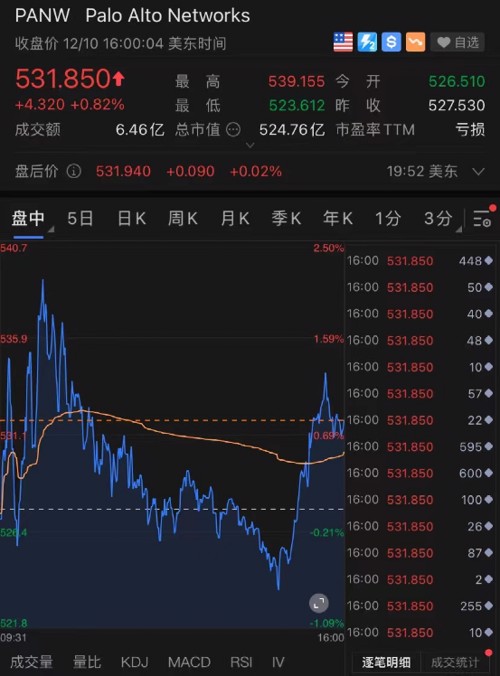The height and width of the screenshot is (676, 500).
Task: Tap the blue lightning Level 2 icon
Action: click(x=367, y=42)
